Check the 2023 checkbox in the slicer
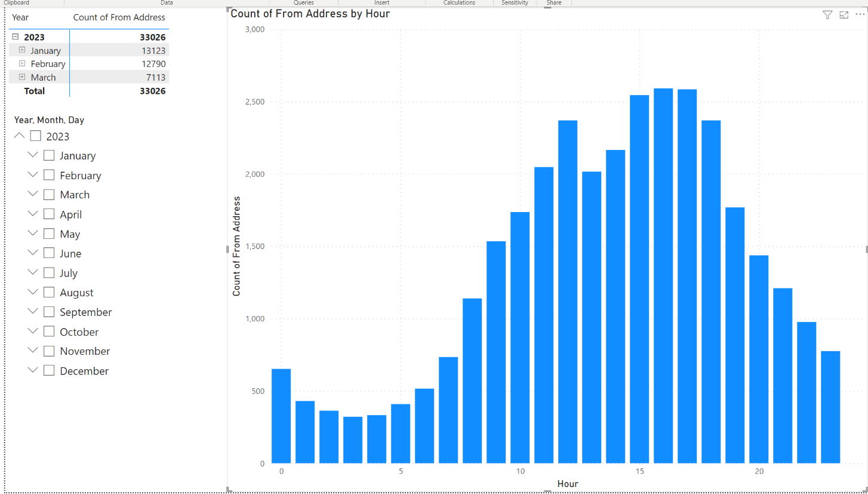The image size is (868, 494). click(35, 136)
